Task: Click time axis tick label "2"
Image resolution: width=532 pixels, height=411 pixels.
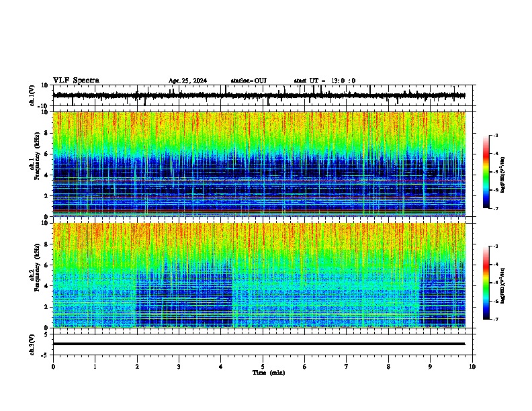Action: tap(137, 367)
